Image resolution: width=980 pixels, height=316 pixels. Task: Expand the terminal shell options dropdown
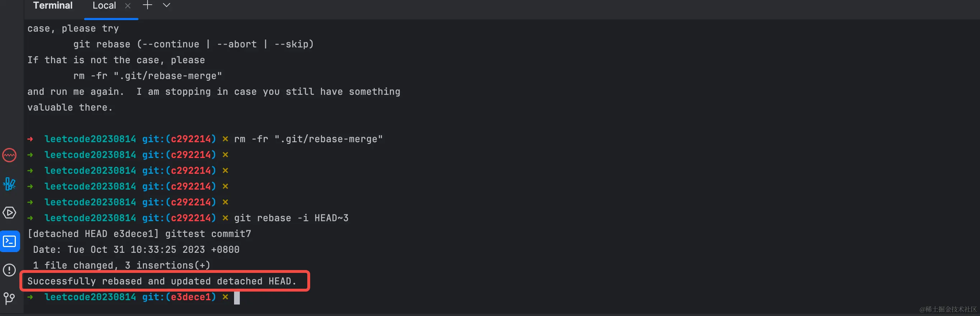click(x=166, y=5)
